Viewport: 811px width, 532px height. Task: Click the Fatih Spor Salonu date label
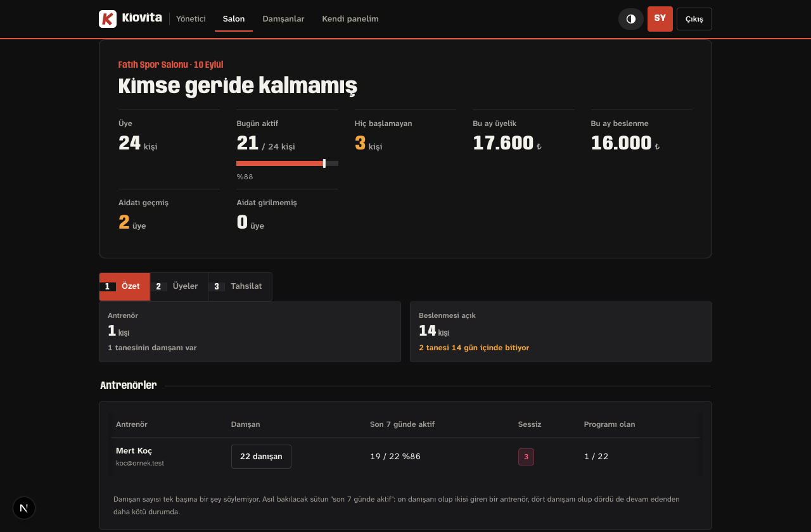(x=170, y=65)
